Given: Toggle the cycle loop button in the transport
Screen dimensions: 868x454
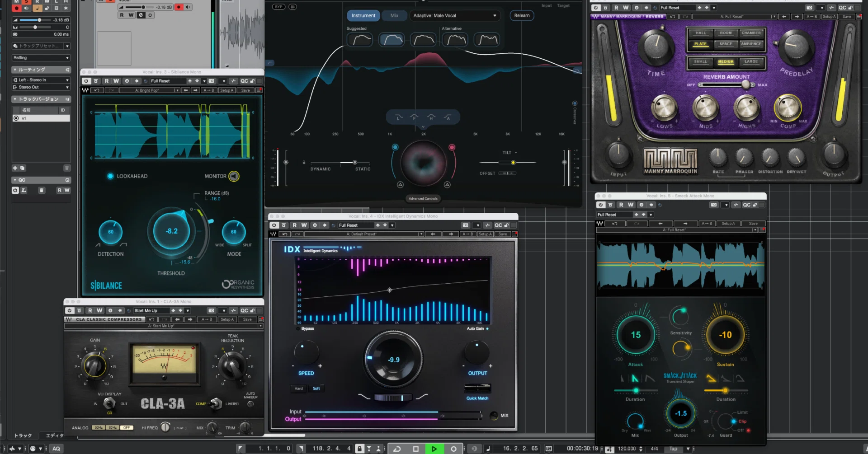Looking at the screenshot, I should pos(396,449).
